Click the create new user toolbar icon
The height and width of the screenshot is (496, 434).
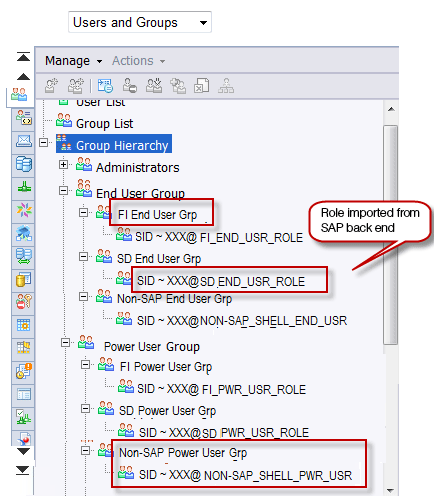tap(52, 86)
